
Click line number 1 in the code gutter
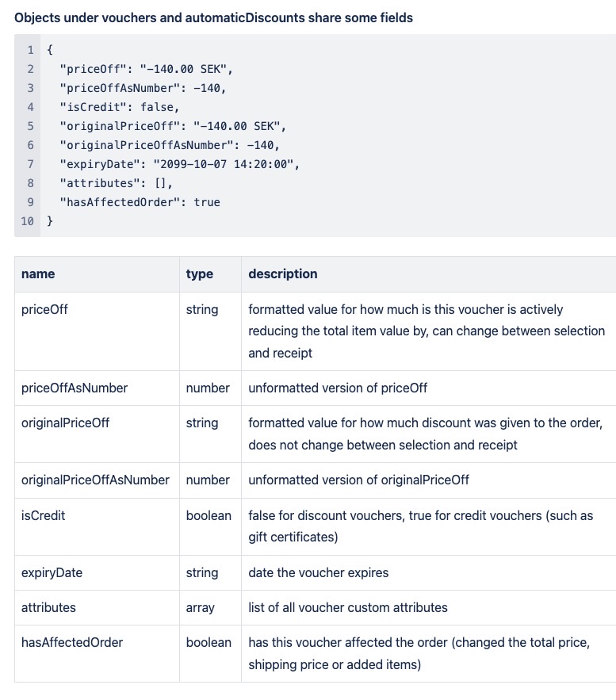coord(30,50)
